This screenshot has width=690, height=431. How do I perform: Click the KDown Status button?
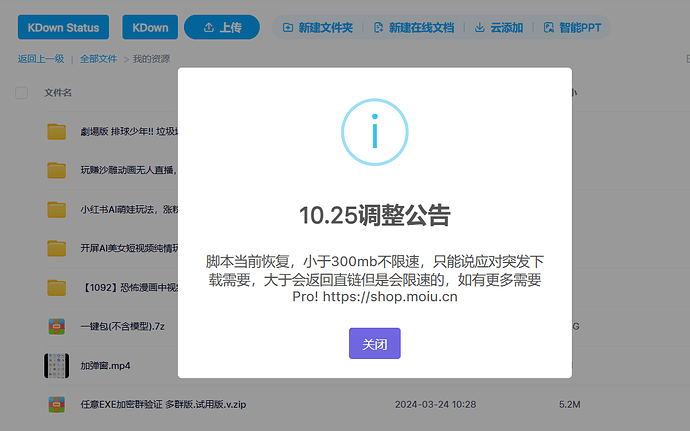click(63, 28)
